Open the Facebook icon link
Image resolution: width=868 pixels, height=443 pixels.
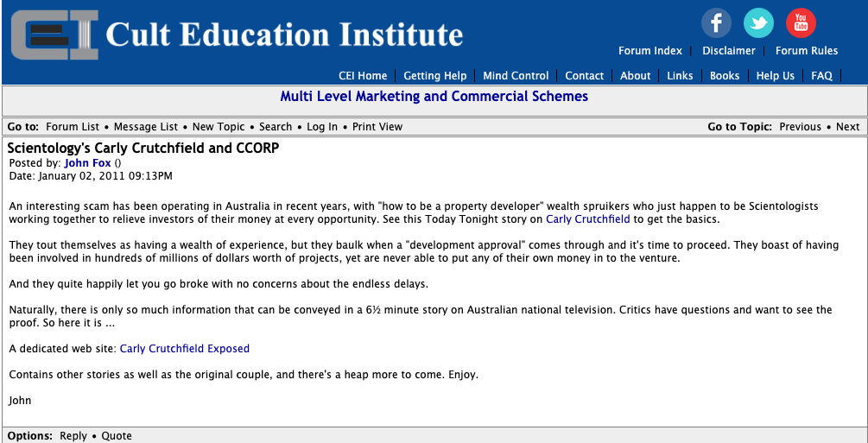point(716,23)
